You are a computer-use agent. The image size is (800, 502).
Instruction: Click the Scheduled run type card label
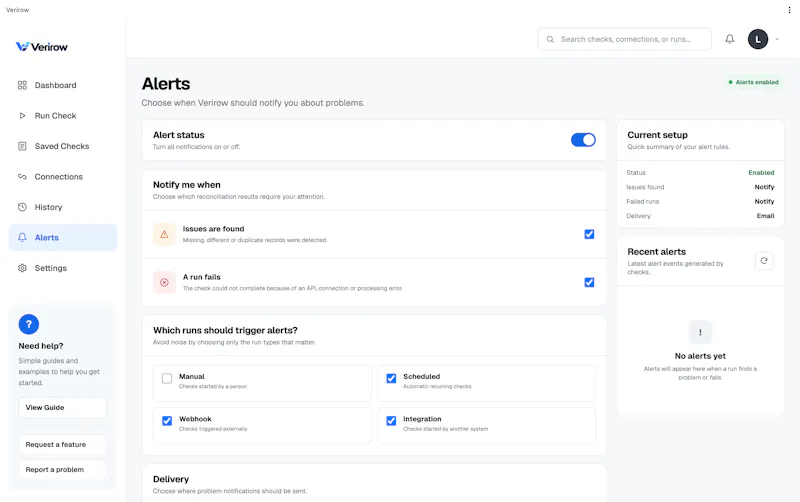(421, 376)
